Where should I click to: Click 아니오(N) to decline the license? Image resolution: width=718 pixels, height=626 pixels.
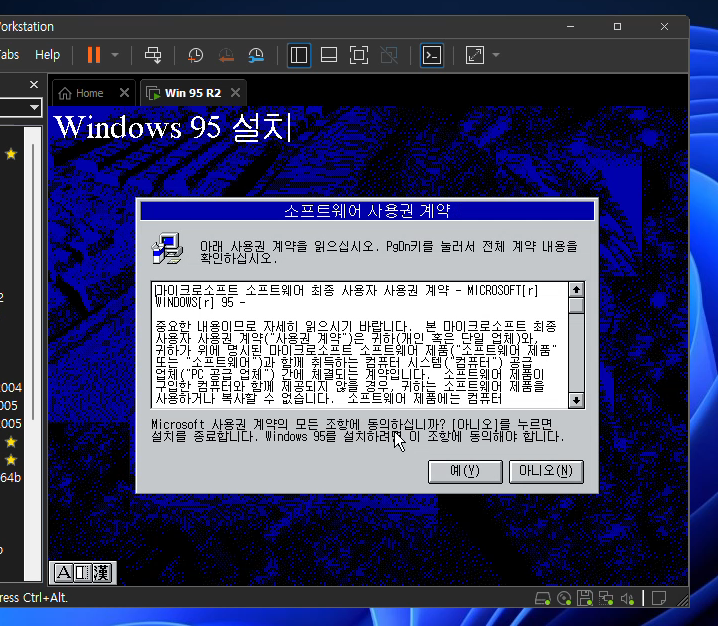546,471
